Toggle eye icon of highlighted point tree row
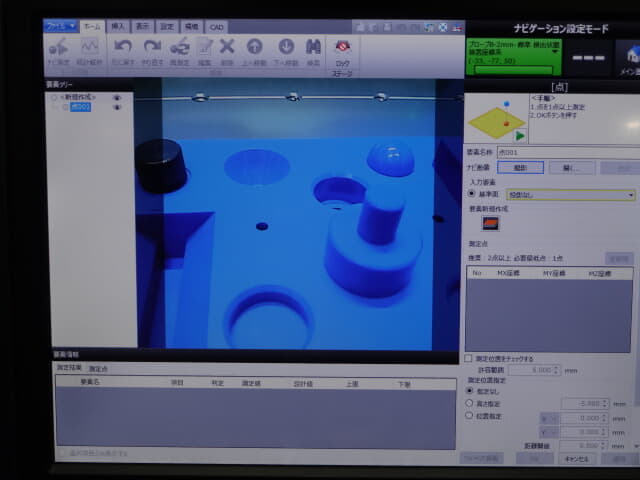This screenshot has width=640, height=480. click(117, 107)
